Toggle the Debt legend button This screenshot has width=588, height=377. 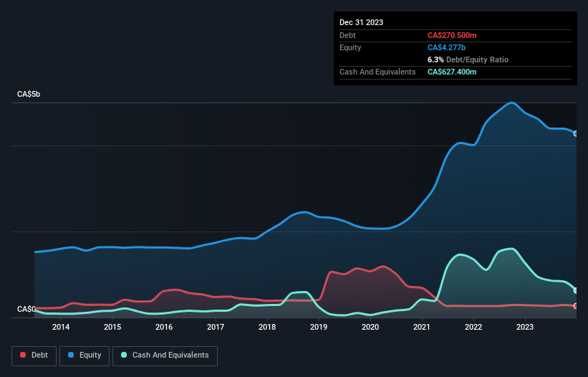[34, 355]
